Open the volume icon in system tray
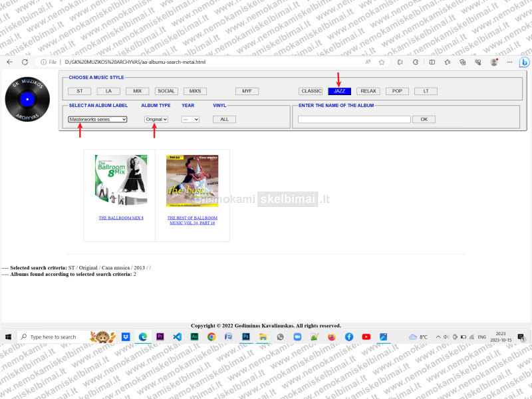Viewport: 532px width, 399px height. coord(446,337)
